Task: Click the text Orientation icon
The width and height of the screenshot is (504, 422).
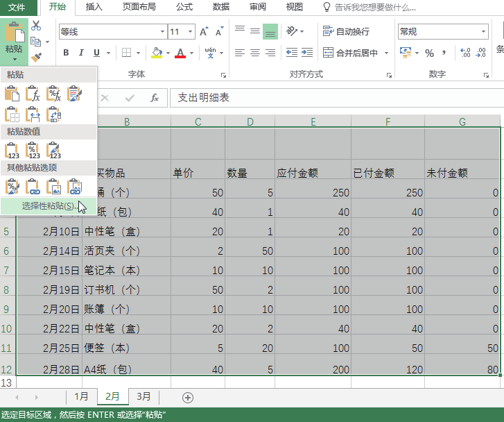Action: tap(292, 31)
